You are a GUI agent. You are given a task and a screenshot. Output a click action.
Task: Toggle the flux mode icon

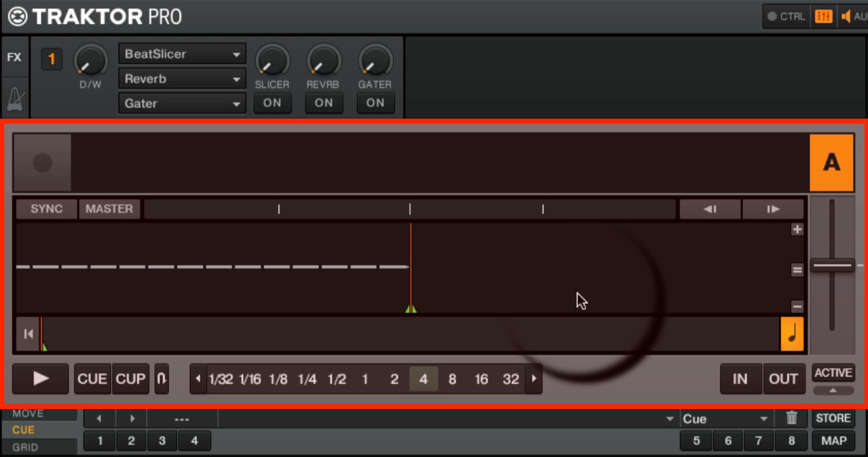click(x=161, y=379)
